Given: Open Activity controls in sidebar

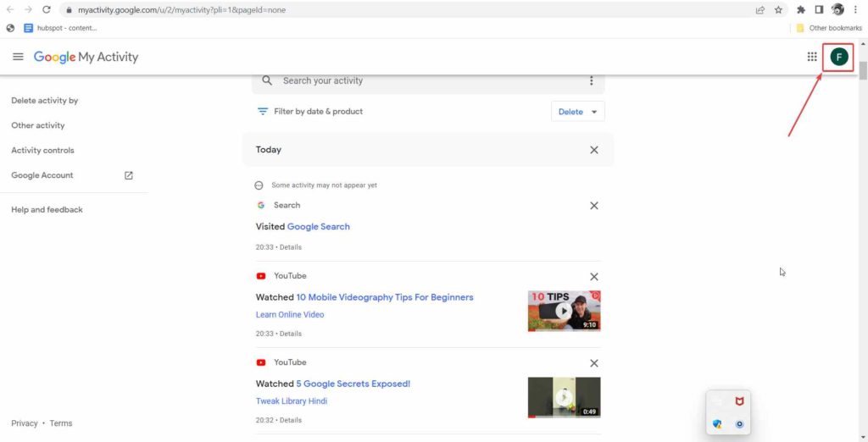Looking at the screenshot, I should click(42, 151).
